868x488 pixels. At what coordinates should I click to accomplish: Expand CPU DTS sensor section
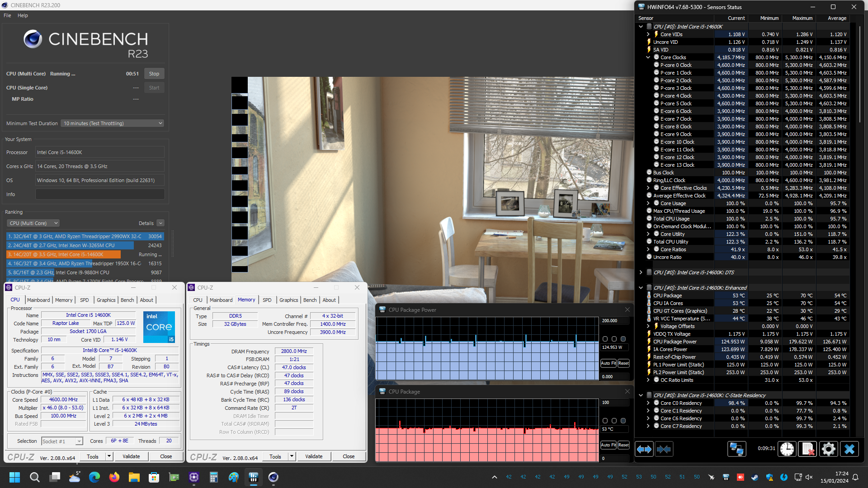[641, 272]
